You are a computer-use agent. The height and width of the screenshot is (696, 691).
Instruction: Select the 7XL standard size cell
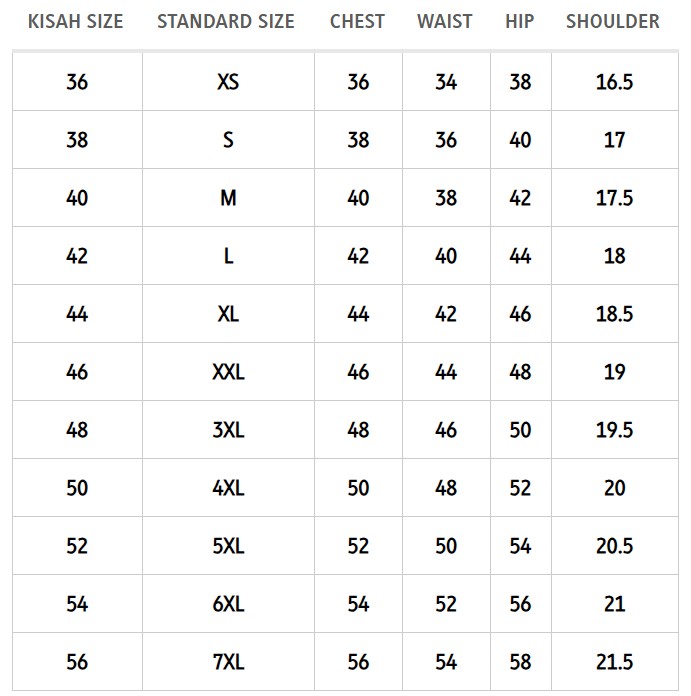[x=228, y=662]
